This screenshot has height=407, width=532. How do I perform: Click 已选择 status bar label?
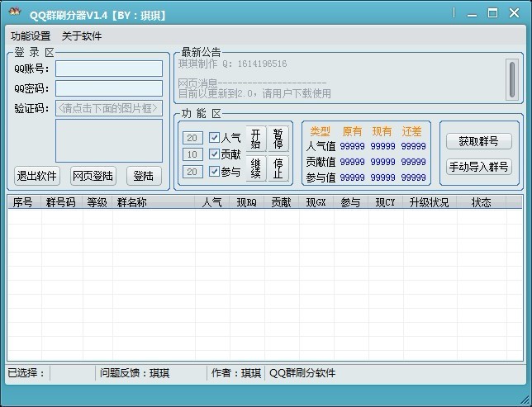[26, 373]
